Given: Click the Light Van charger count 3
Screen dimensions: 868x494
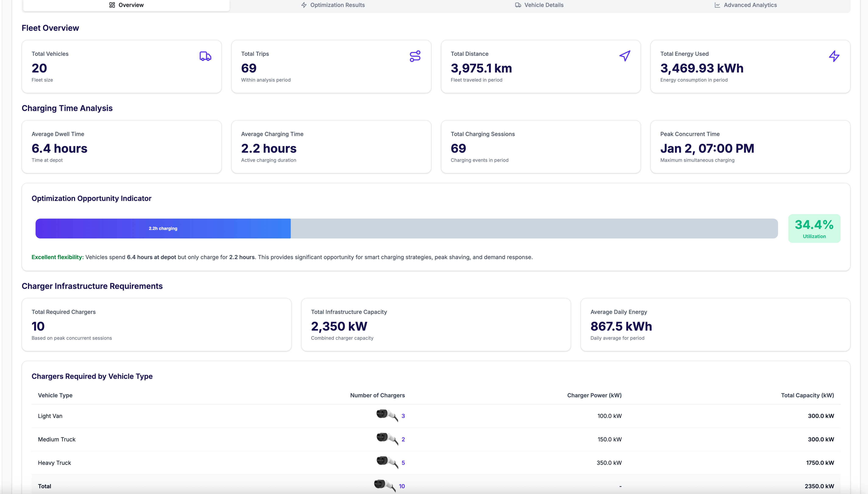Looking at the screenshot, I should (x=403, y=416).
